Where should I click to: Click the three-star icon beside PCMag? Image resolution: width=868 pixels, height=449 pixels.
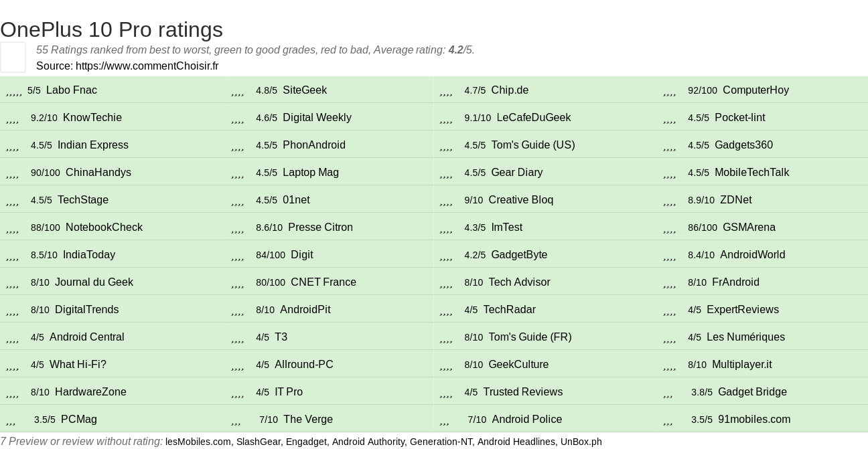click(11, 420)
